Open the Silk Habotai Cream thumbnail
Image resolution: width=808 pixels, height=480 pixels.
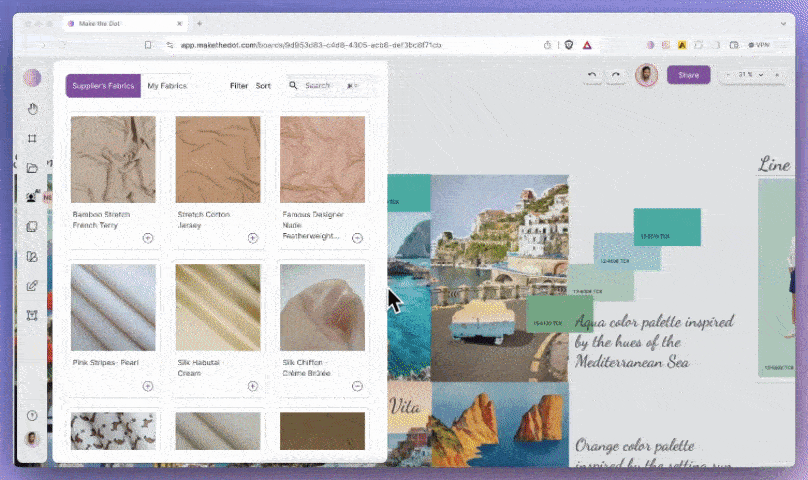pyautogui.click(x=218, y=308)
